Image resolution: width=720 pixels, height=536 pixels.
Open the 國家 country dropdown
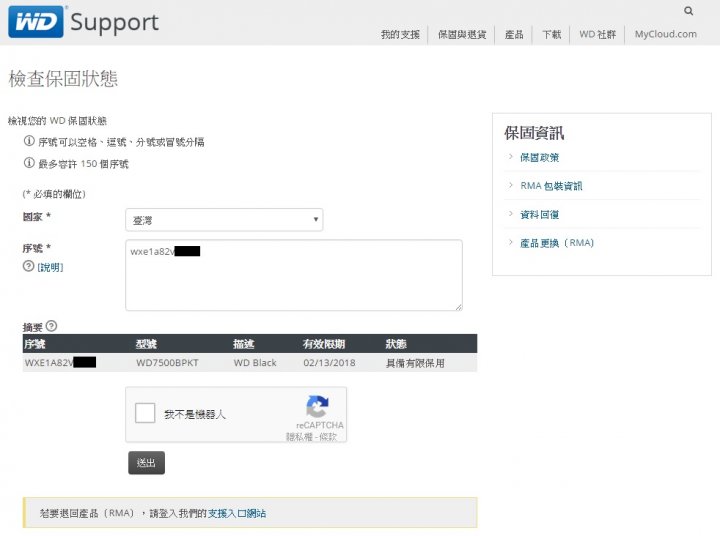coord(224,220)
